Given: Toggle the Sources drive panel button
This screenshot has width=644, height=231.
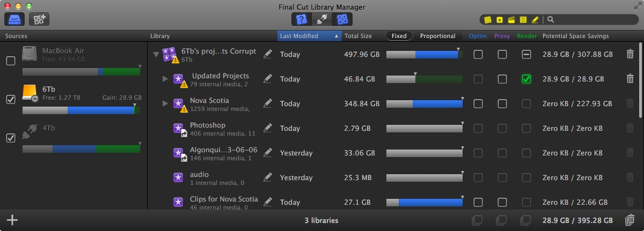Looking at the screenshot, I should [x=15, y=19].
